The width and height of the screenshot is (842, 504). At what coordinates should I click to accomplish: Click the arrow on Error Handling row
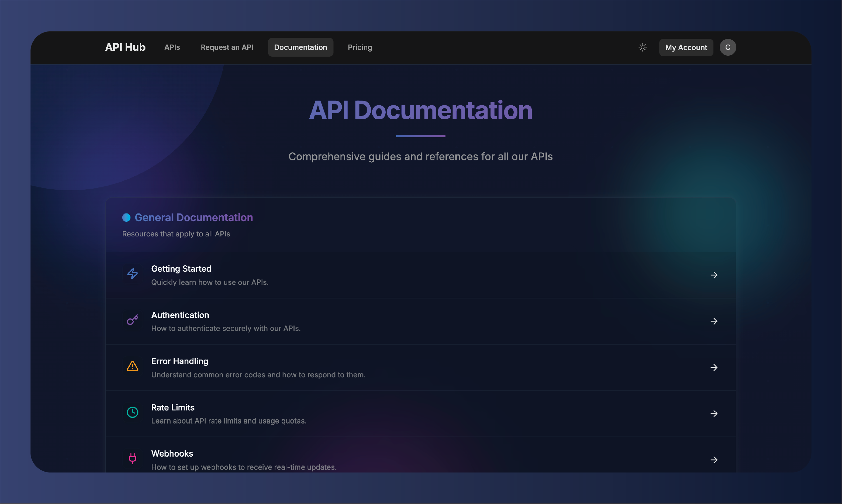tap(714, 367)
